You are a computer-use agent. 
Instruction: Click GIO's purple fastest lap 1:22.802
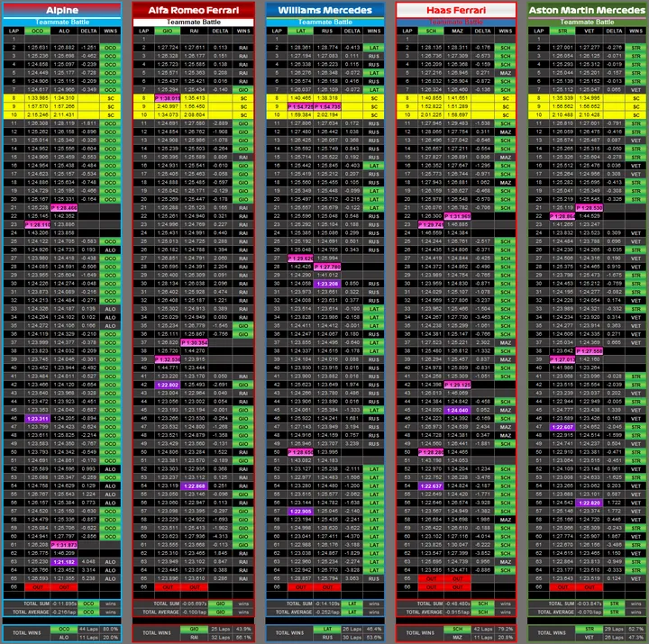[x=168, y=385]
